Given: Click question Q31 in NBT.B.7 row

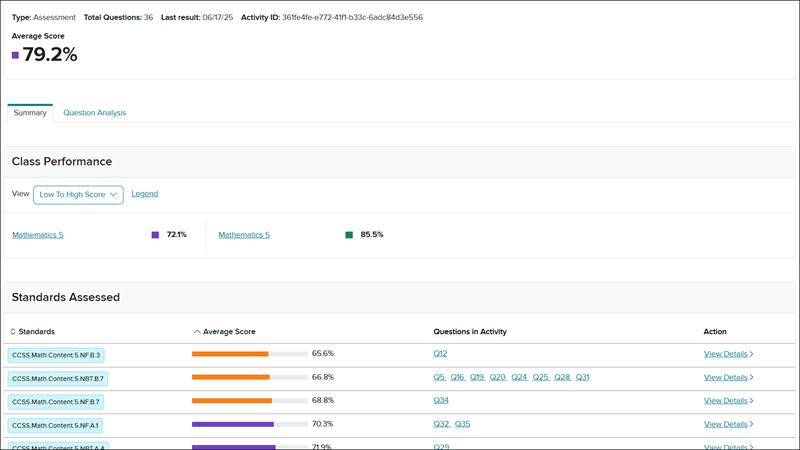Looking at the screenshot, I should [582, 378].
